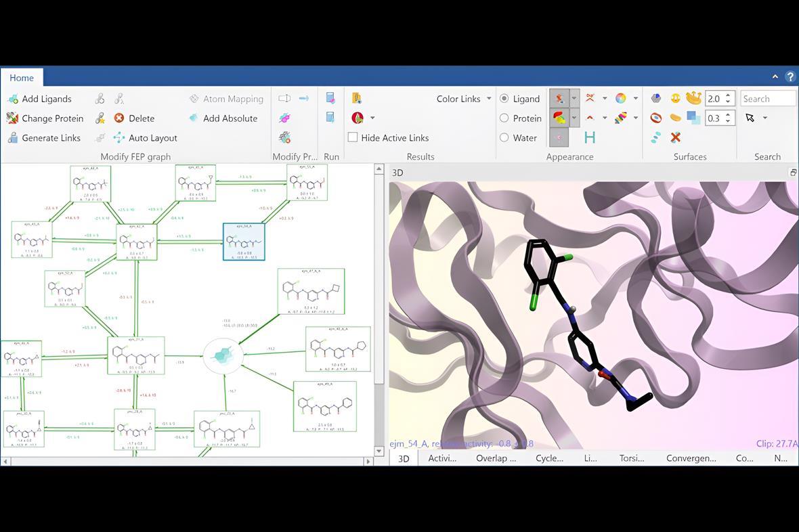Image resolution: width=799 pixels, height=532 pixels.
Task: Click the lower calculator icon in Run group
Action: pyautogui.click(x=330, y=118)
